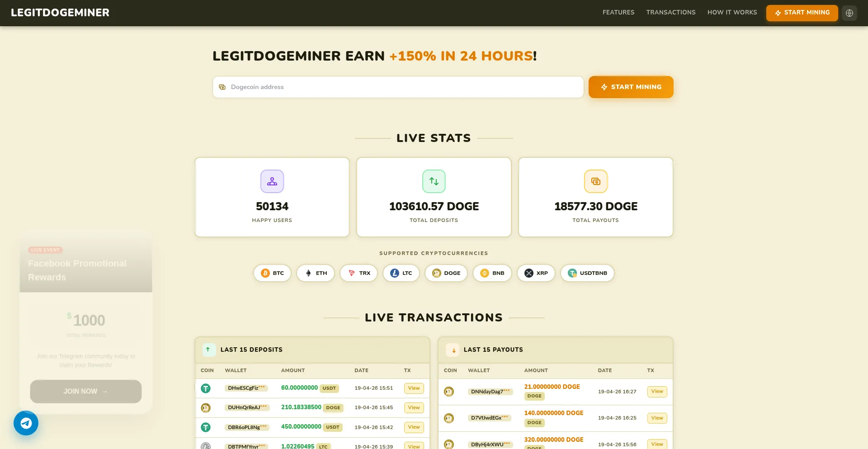Click the 18577.30 DOGE total payouts value

click(x=596, y=207)
